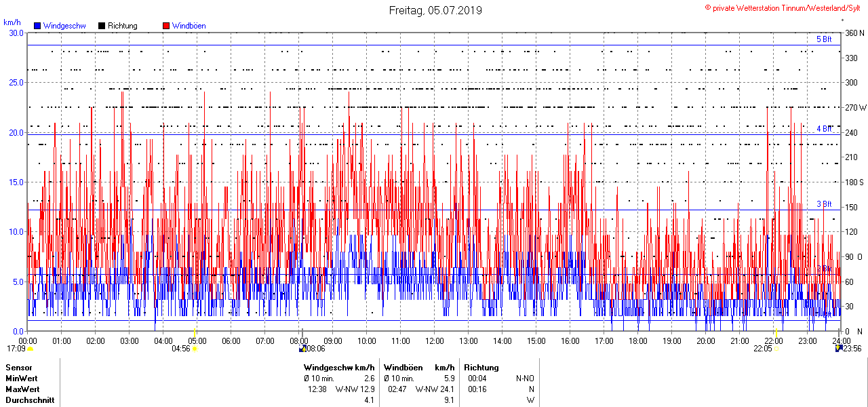Viewport: 868px width, 407px height.
Task: Click the Richtung column header in table
Action: click(481, 367)
